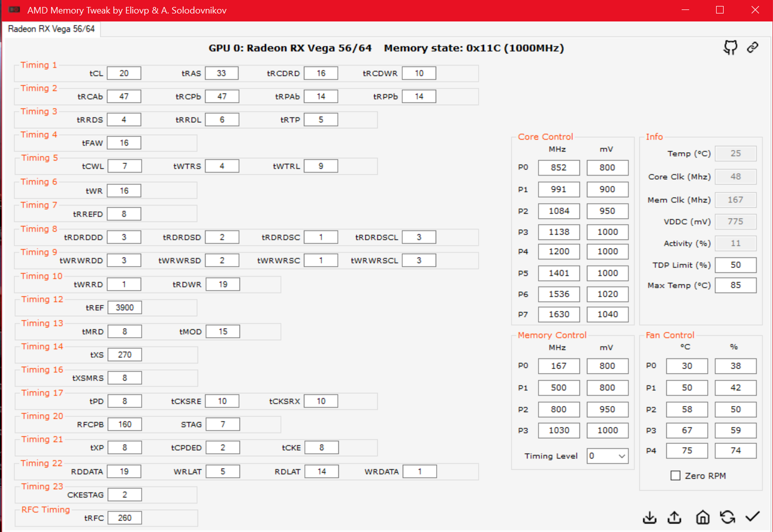
Task: Click the tRCDWR value box
Action: click(419, 73)
